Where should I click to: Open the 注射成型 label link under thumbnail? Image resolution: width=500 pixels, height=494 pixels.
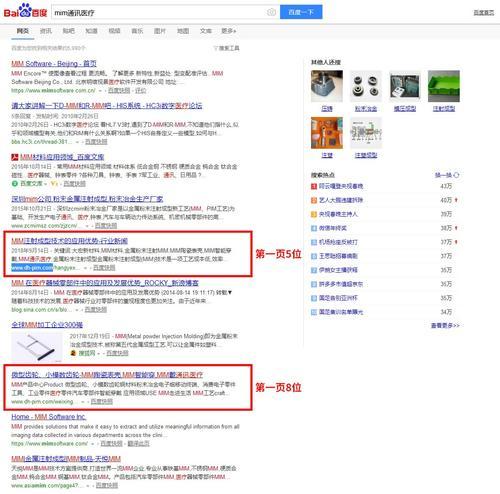(444, 109)
